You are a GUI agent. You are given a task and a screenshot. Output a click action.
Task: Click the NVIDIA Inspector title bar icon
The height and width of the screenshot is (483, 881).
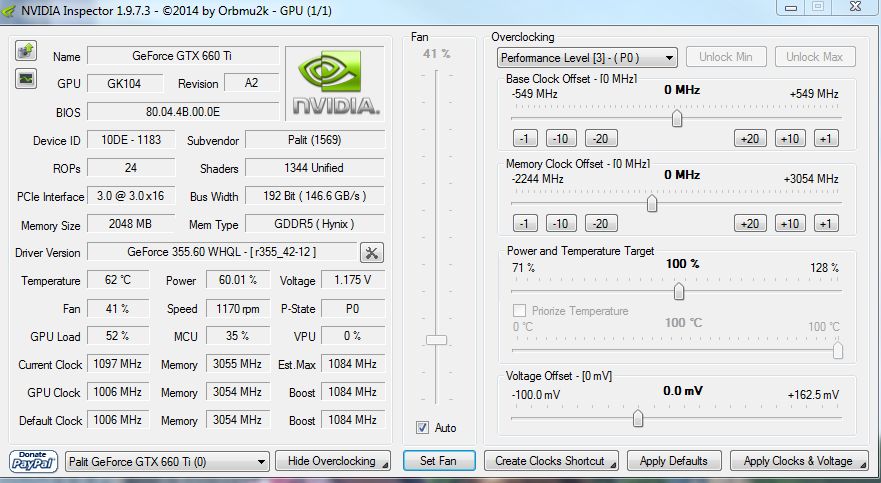pyautogui.click(x=8, y=10)
